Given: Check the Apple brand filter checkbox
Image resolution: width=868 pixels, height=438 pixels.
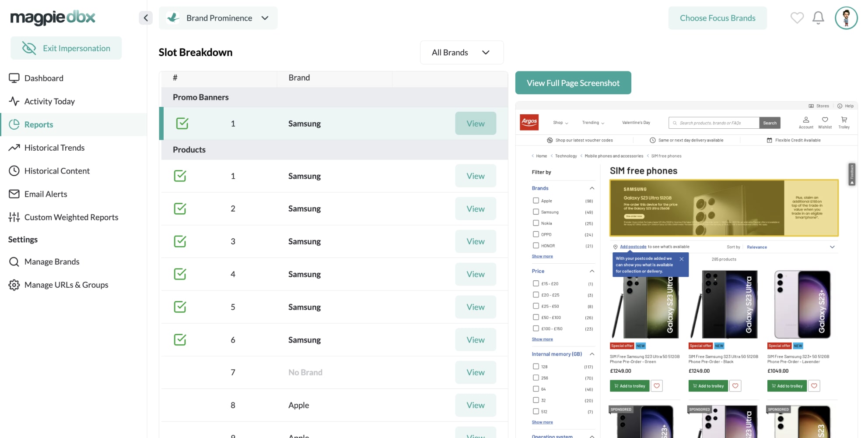Looking at the screenshot, I should (536, 201).
